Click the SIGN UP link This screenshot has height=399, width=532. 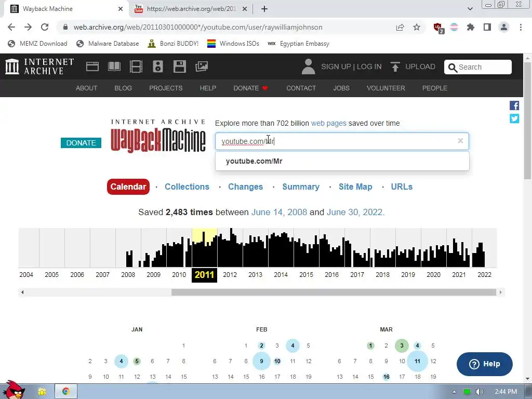[336, 66]
